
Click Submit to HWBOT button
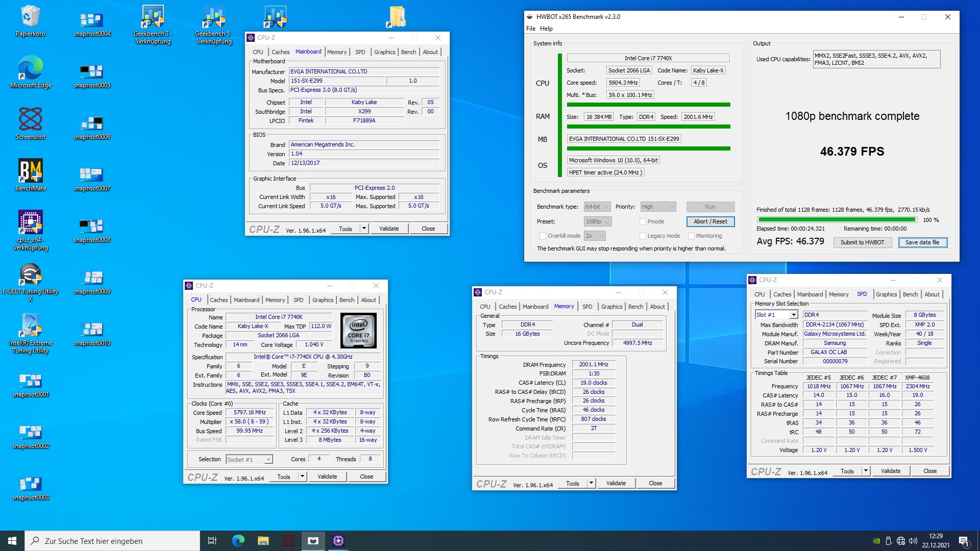point(862,242)
